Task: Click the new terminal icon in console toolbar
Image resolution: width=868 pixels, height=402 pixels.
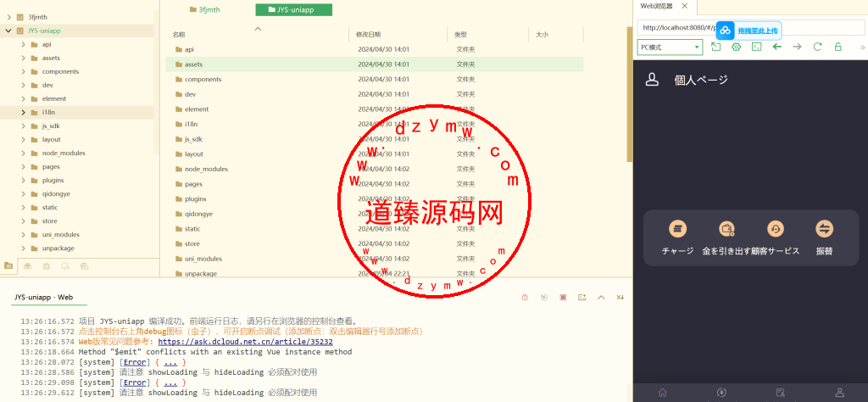Action: click(x=581, y=298)
